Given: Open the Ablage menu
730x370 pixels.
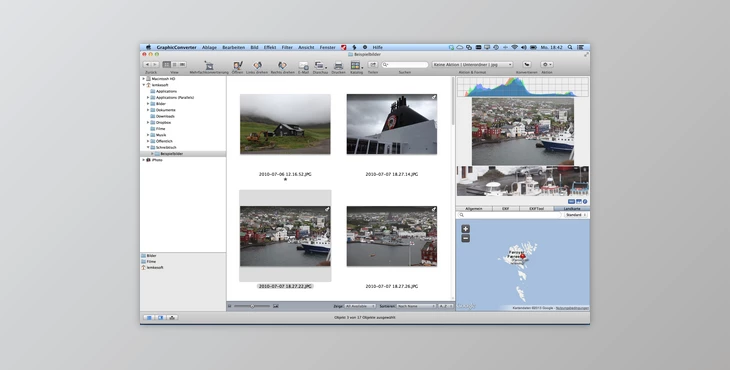Looking at the screenshot, I should pyautogui.click(x=209, y=47).
